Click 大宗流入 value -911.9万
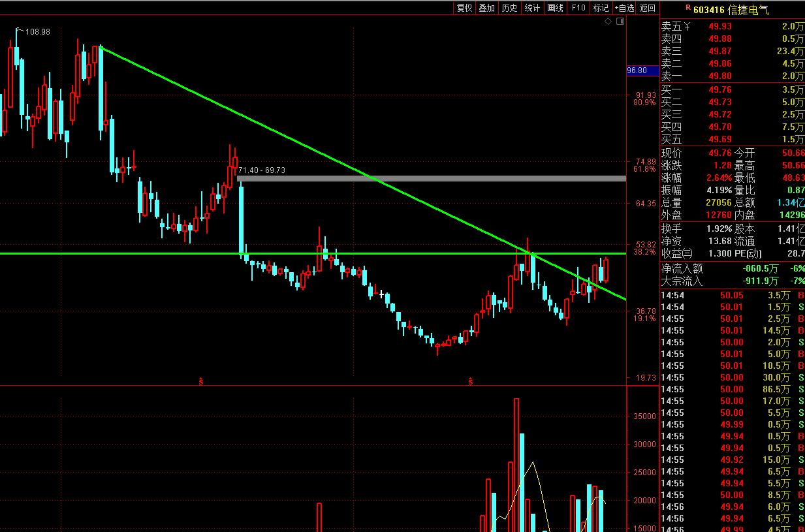The height and width of the screenshot is (532, 805). point(761,281)
